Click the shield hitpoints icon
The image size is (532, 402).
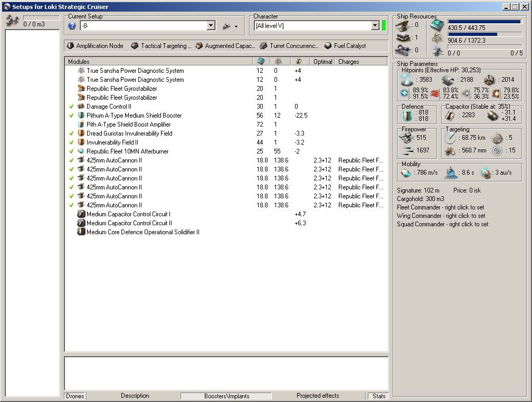[x=407, y=80]
